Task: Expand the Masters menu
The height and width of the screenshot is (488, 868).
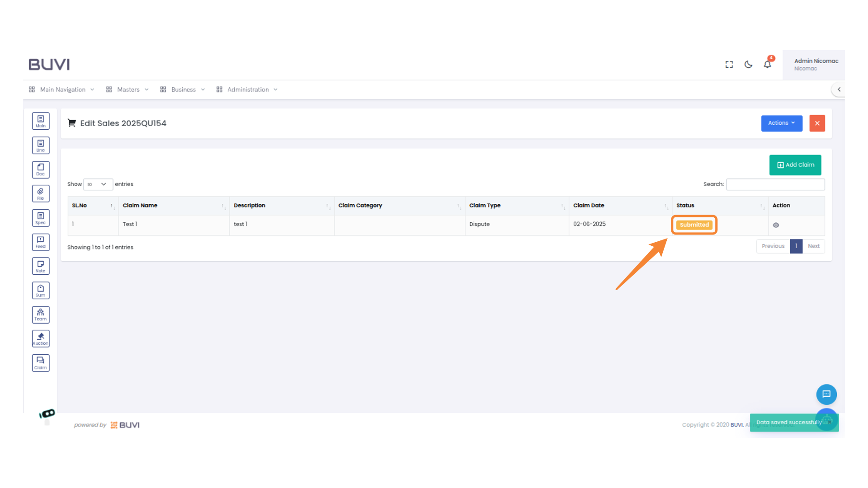Action: [x=128, y=89]
